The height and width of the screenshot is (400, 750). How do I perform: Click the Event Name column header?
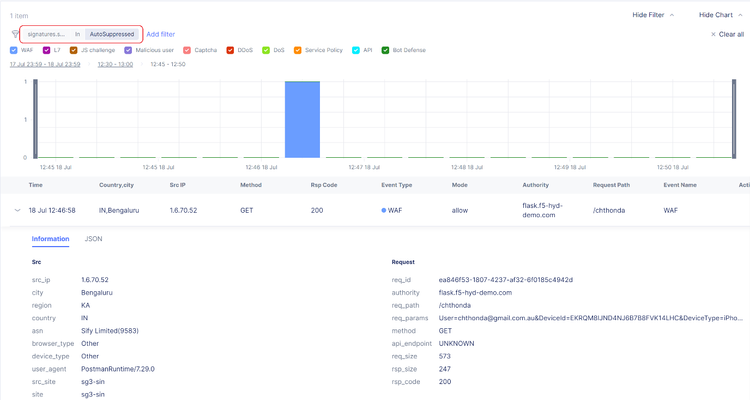(680, 185)
